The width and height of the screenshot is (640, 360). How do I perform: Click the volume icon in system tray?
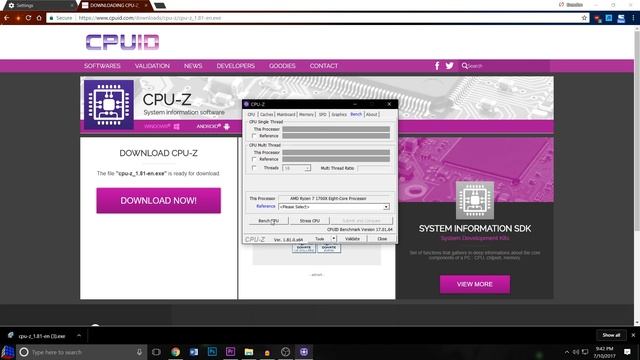576,352
